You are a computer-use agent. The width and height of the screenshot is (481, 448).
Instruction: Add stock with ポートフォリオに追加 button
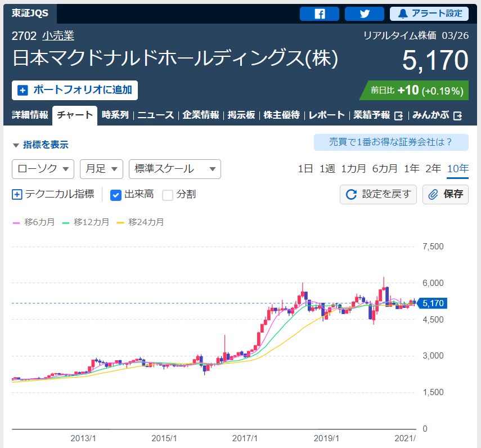click(75, 90)
